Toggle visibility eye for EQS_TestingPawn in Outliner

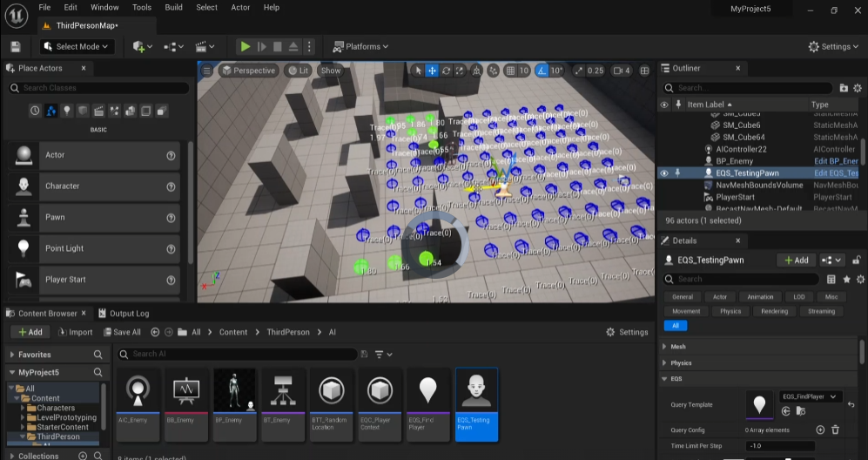[x=664, y=172]
